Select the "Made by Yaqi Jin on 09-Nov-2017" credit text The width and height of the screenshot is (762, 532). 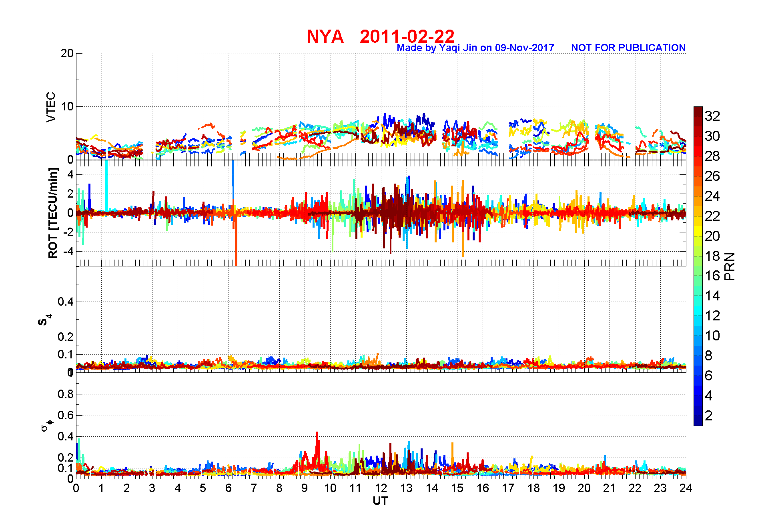(x=475, y=48)
